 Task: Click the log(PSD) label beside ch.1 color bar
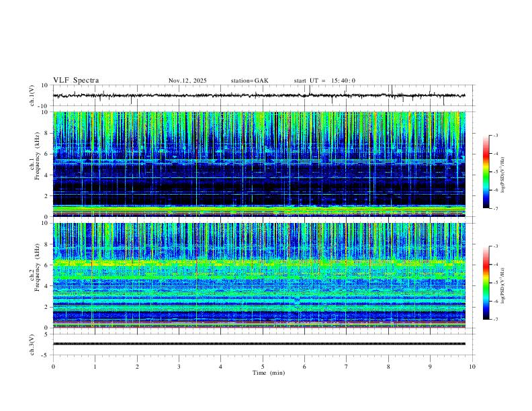502,175
